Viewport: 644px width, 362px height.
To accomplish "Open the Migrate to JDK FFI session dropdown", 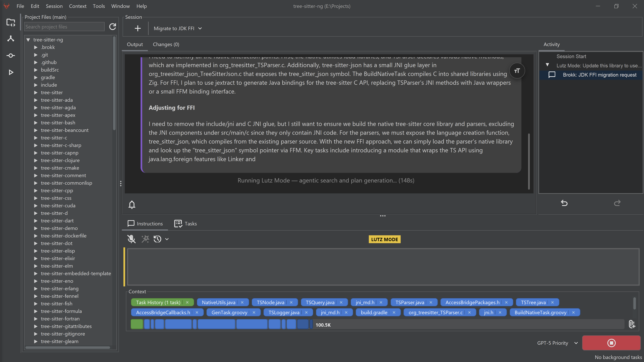I will [178, 28].
